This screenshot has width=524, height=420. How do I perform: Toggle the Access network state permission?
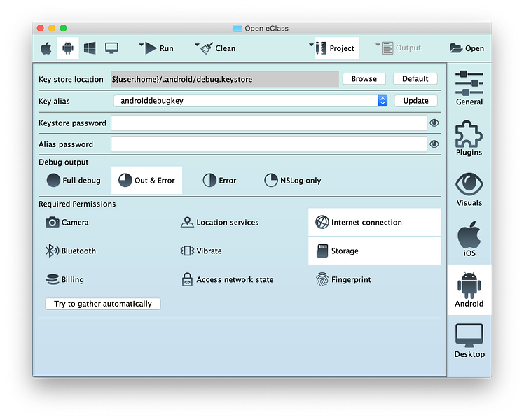point(227,280)
